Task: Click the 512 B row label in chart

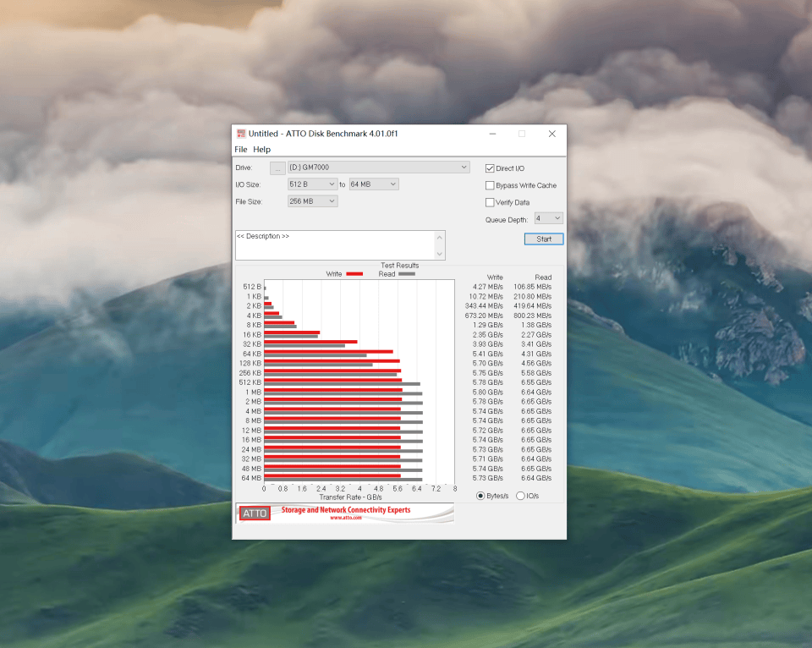Action: tap(252, 287)
